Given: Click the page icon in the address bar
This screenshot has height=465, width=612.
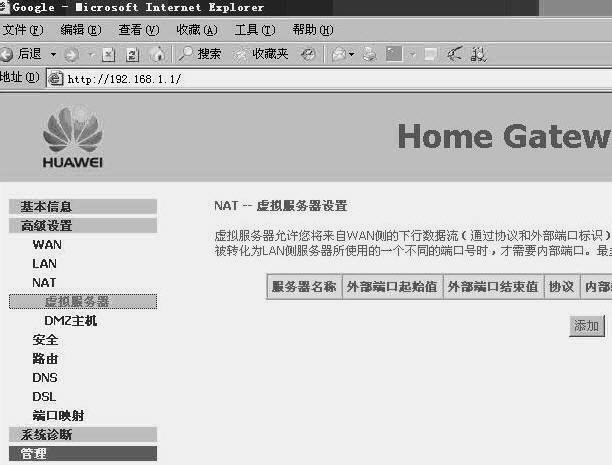Looking at the screenshot, I should coord(55,79).
